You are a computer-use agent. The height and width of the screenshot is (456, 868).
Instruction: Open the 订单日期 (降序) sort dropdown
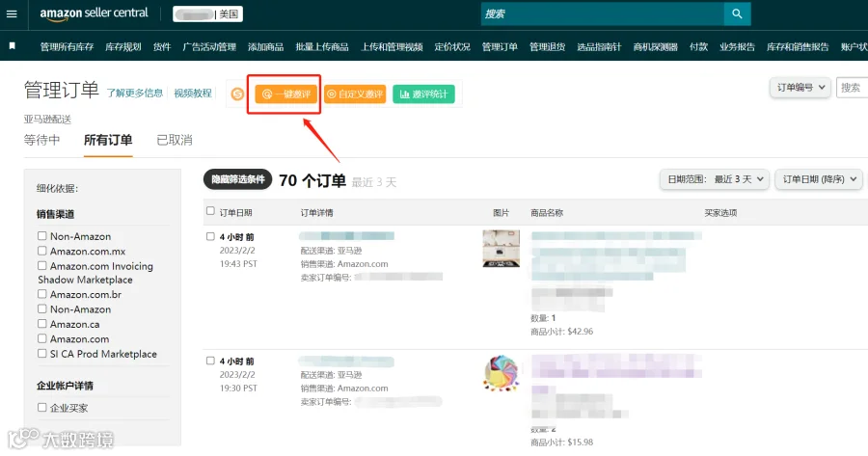(x=819, y=179)
